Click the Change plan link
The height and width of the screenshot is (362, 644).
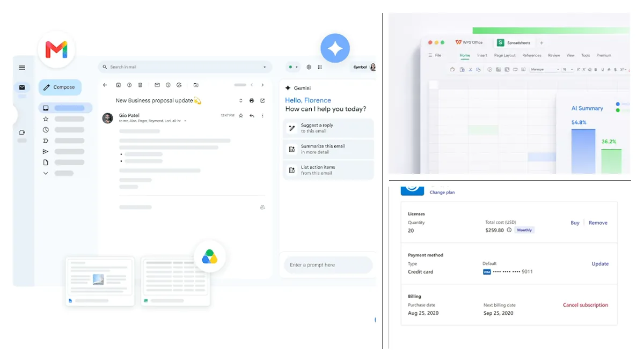(442, 193)
